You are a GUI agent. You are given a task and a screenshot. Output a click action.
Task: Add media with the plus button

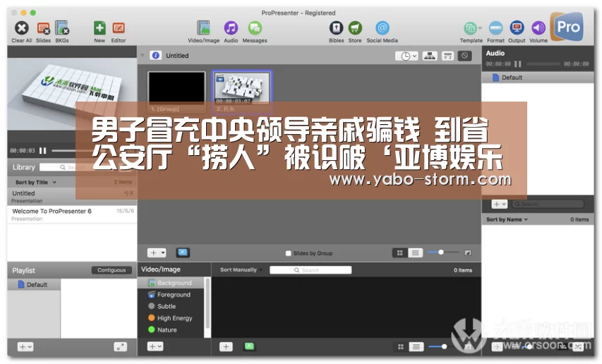pos(226,347)
